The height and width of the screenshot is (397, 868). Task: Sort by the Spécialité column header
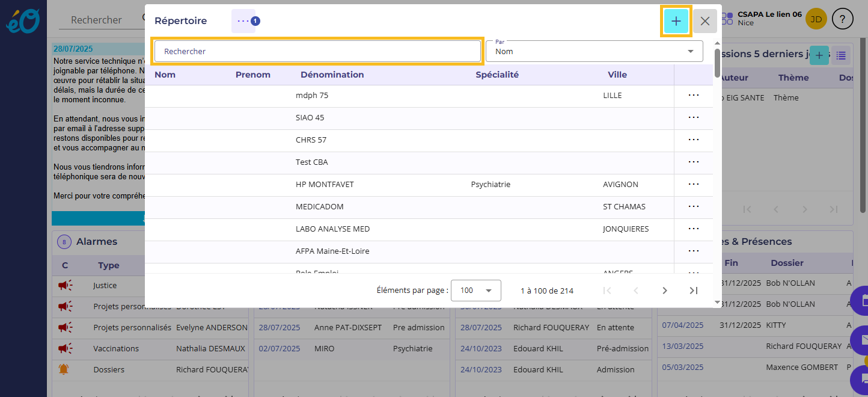pos(497,75)
